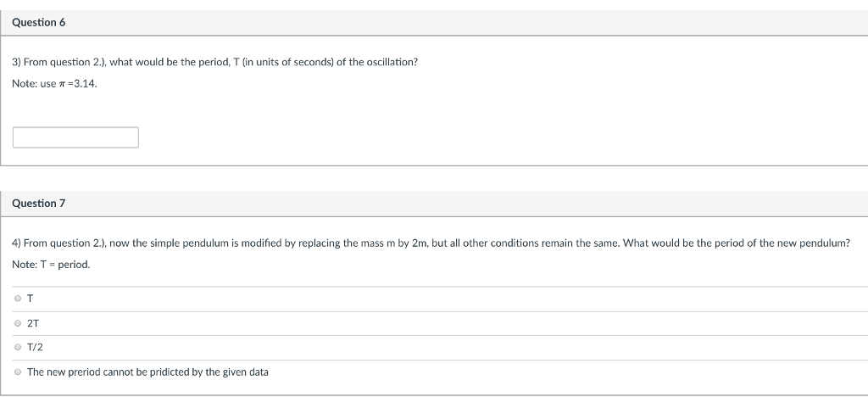Image resolution: width=868 pixels, height=397 pixels.
Task: Click the Question 7 header title
Action: point(39,204)
